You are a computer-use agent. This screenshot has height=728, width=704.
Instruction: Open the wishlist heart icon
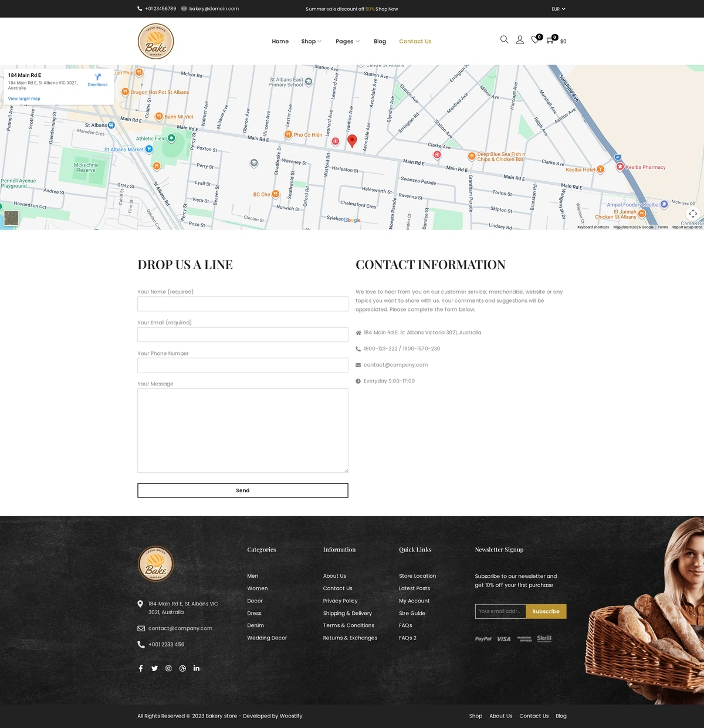click(x=534, y=40)
